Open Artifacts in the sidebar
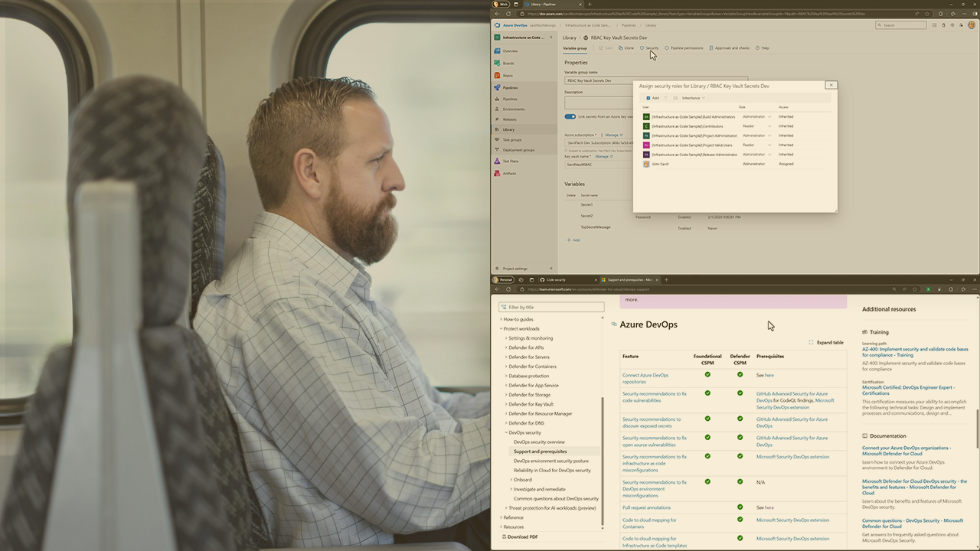Image resolution: width=980 pixels, height=551 pixels. (x=508, y=174)
